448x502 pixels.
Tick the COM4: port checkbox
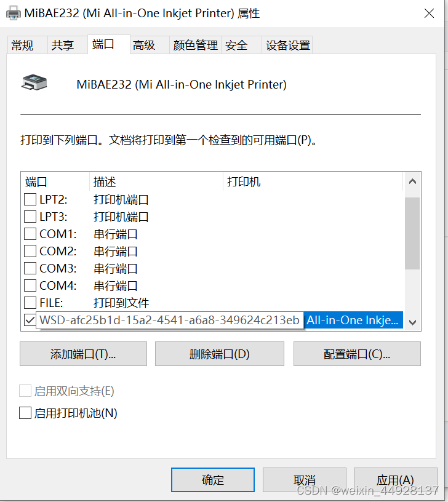click(x=30, y=285)
